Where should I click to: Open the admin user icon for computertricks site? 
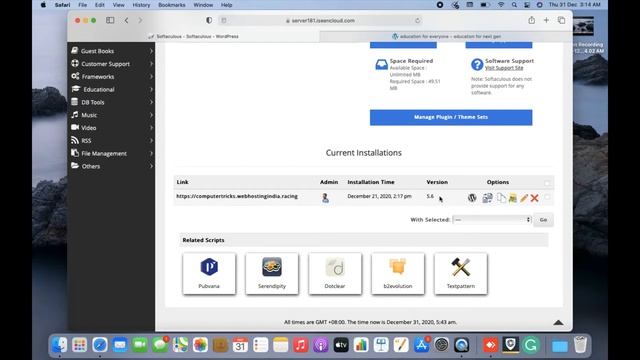pos(325,198)
